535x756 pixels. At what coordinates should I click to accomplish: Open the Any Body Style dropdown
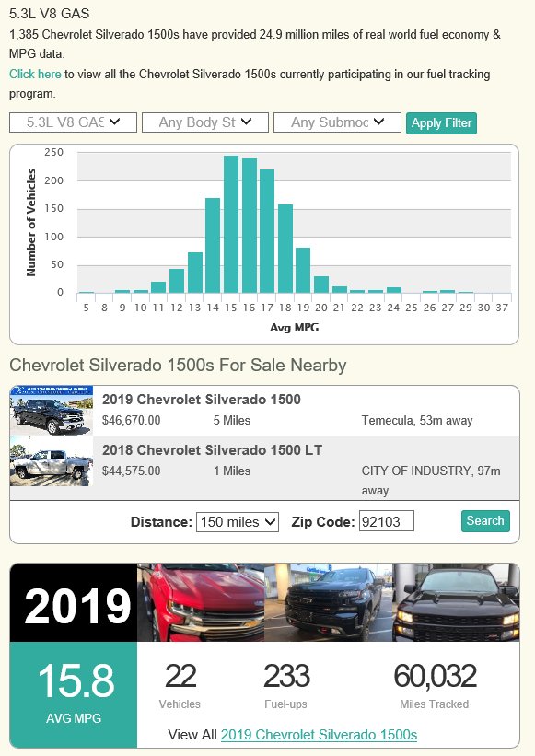click(x=205, y=122)
